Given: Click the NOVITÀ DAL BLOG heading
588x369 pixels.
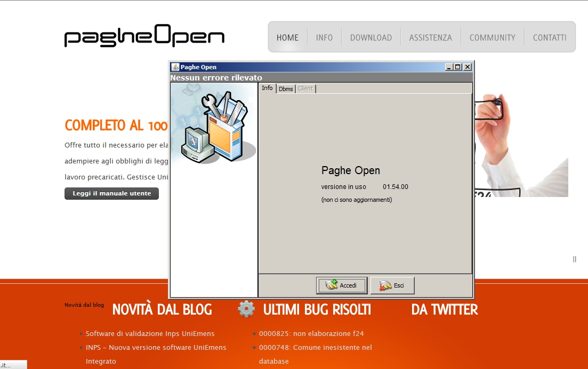Looking at the screenshot, I should (162, 309).
